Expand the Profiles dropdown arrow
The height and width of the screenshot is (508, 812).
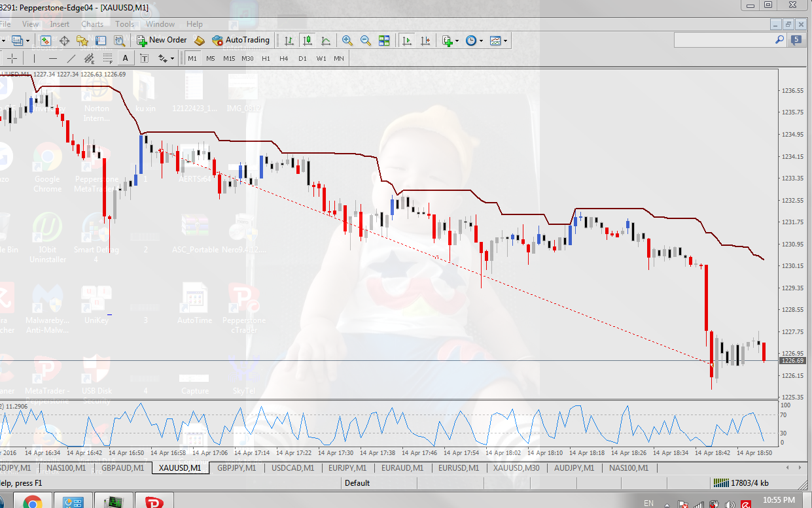[27, 41]
